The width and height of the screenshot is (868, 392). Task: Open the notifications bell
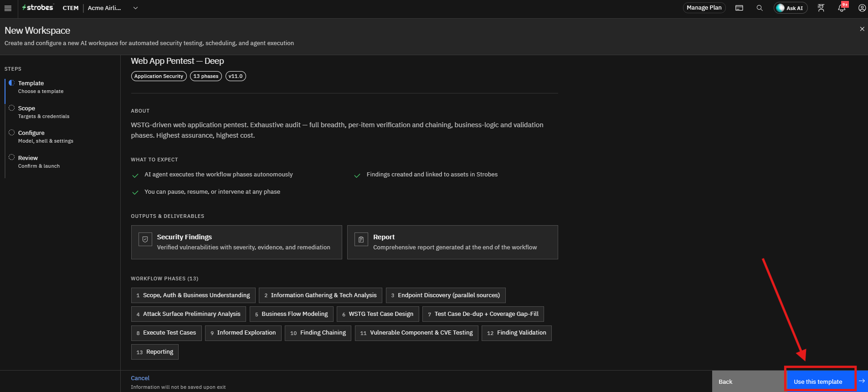[842, 8]
